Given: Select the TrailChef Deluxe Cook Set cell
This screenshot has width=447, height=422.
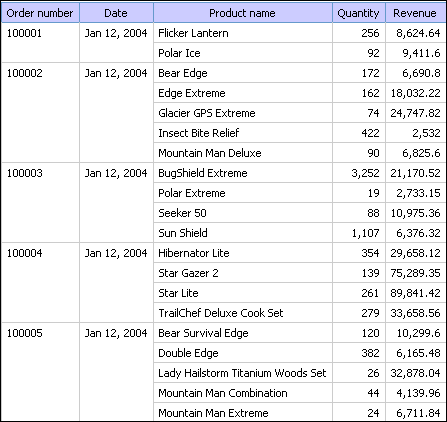Looking at the screenshot, I should point(243,313).
